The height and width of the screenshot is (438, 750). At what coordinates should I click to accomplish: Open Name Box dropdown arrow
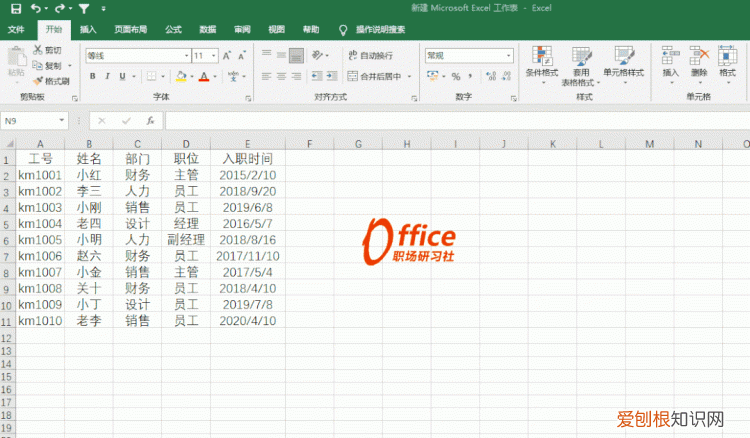coord(62,120)
